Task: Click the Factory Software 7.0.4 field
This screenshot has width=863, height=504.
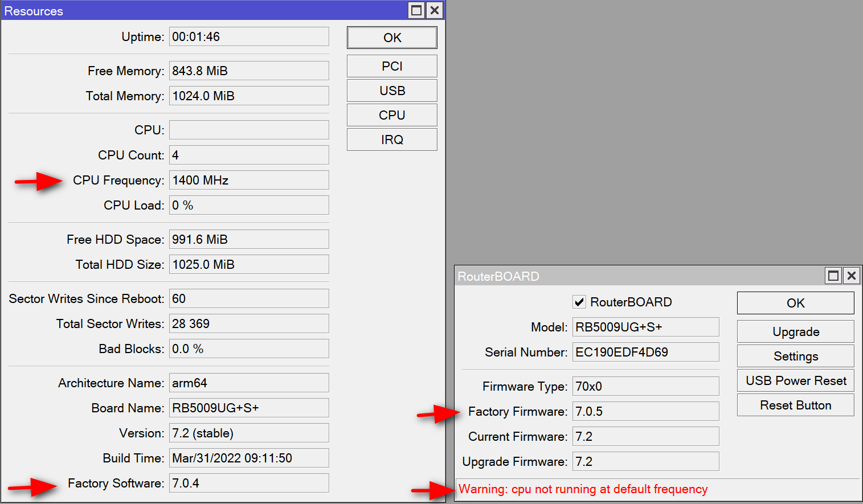Action: click(x=249, y=483)
